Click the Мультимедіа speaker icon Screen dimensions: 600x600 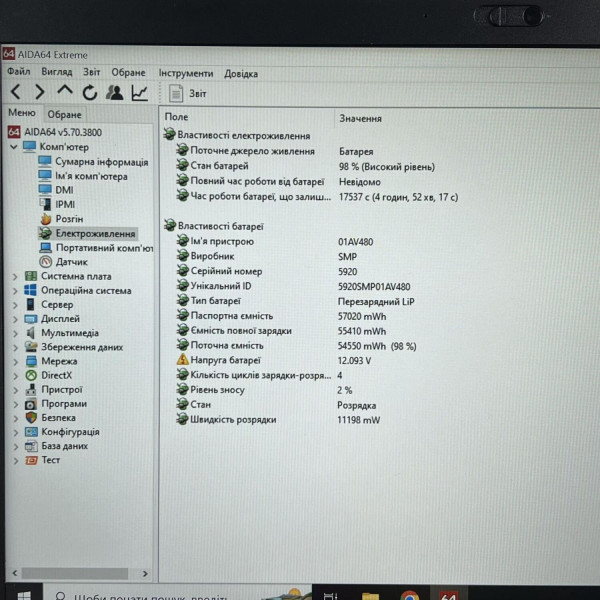click(x=31, y=333)
